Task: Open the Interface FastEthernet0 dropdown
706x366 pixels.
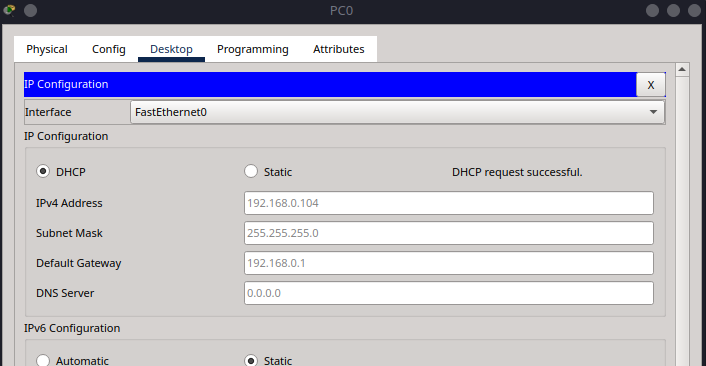Action: [x=397, y=112]
